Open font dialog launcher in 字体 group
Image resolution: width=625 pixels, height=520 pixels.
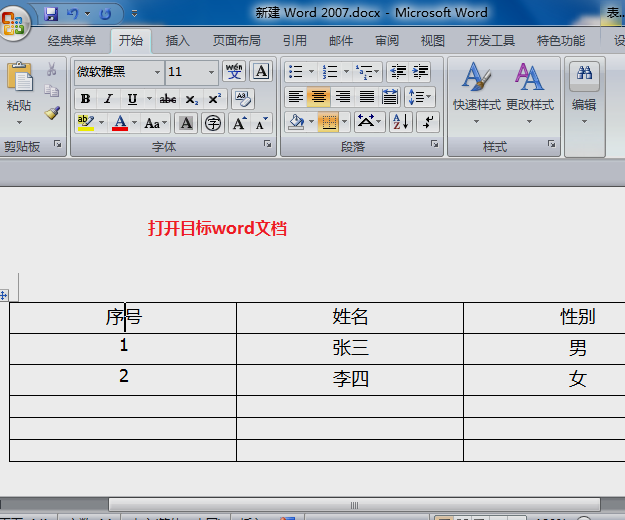267,144
